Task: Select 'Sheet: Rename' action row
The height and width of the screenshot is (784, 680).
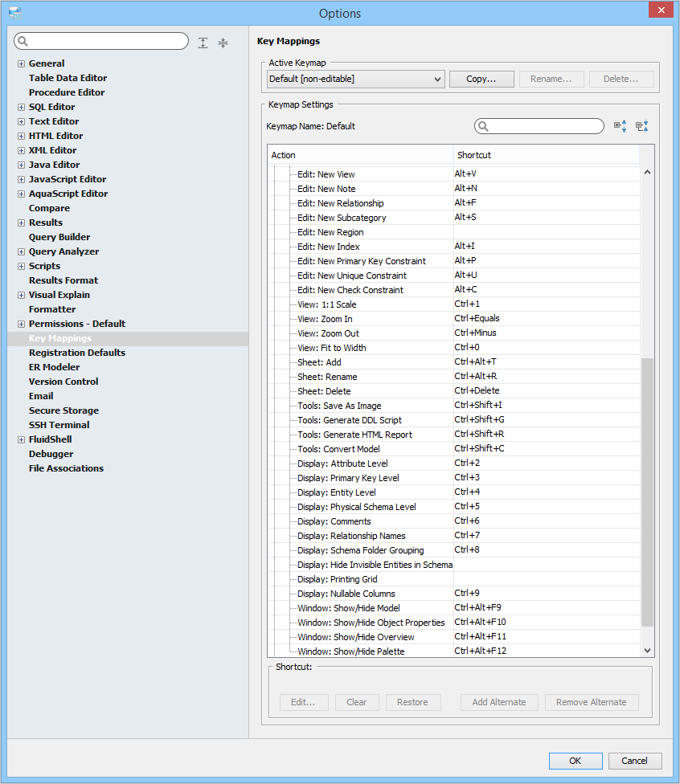Action: (454, 377)
